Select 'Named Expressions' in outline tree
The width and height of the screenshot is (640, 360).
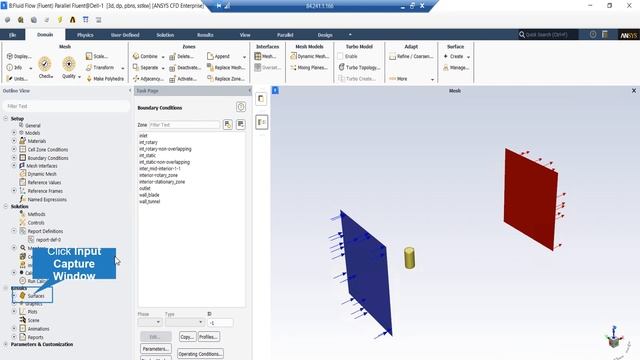[x=47, y=199]
